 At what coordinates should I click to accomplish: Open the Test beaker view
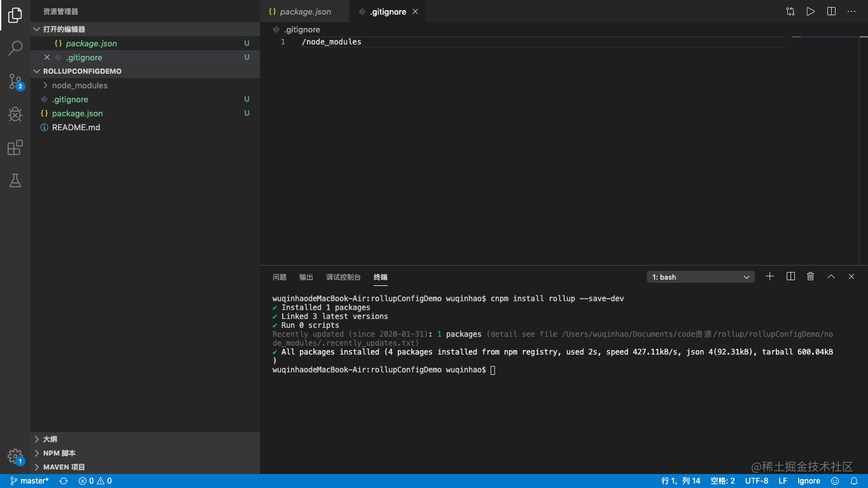pos(15,180)
